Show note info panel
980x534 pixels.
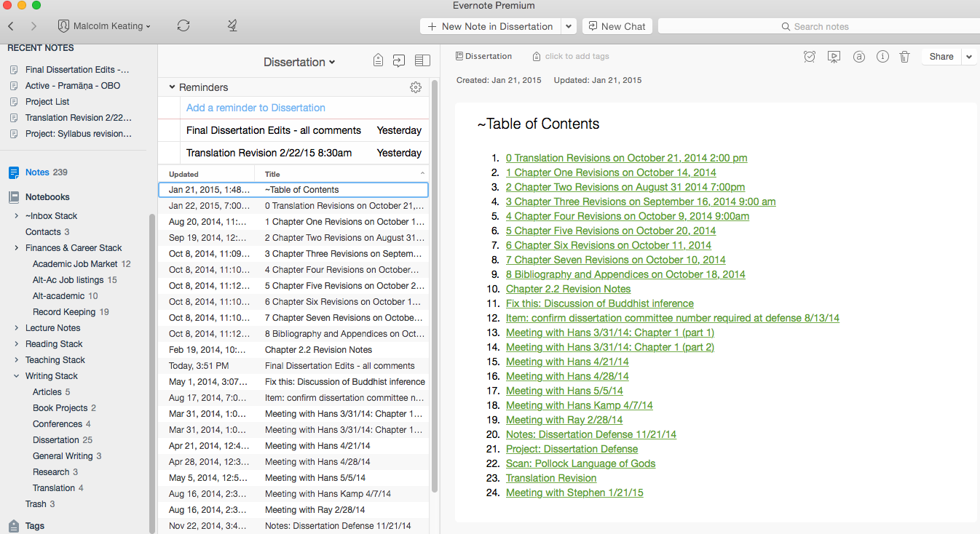point(882,57)
